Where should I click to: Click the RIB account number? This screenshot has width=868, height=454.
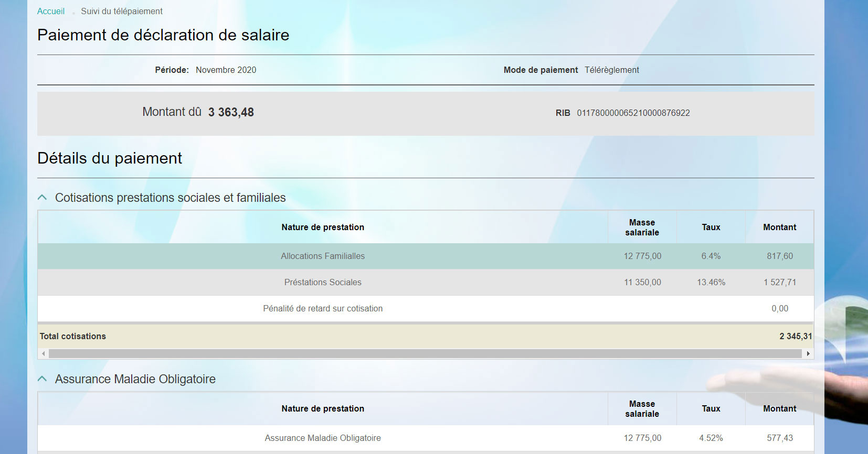633,113
